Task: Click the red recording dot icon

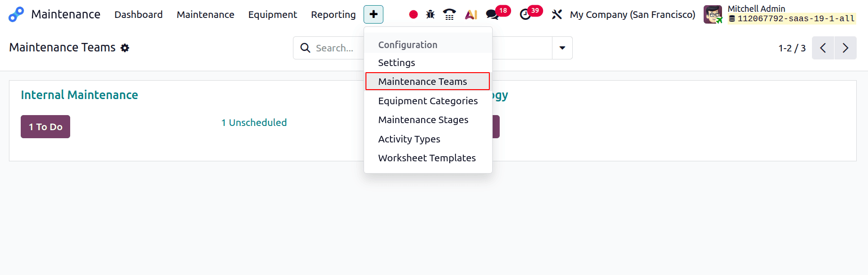Action: (x=414, y=15)
